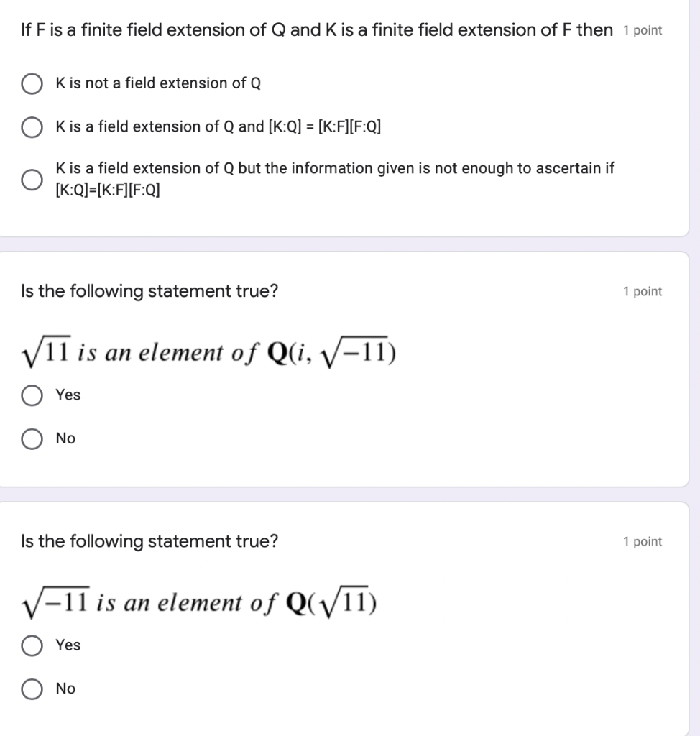Select 'Yes' for the √11 question
This screenshot has width=700, height=736.
pyautogui.click(x=32, y=395)
